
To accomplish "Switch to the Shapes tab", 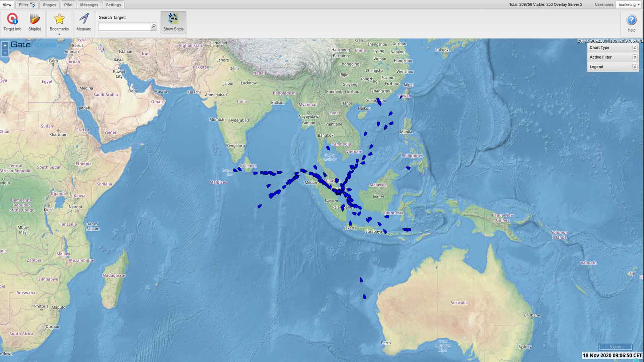I will tap(49, 5).
